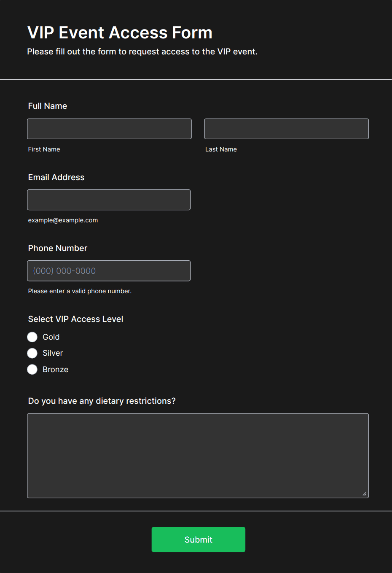Click the Email Address input field
This screenshot has height=573, width=392.
tap(109, 200)
